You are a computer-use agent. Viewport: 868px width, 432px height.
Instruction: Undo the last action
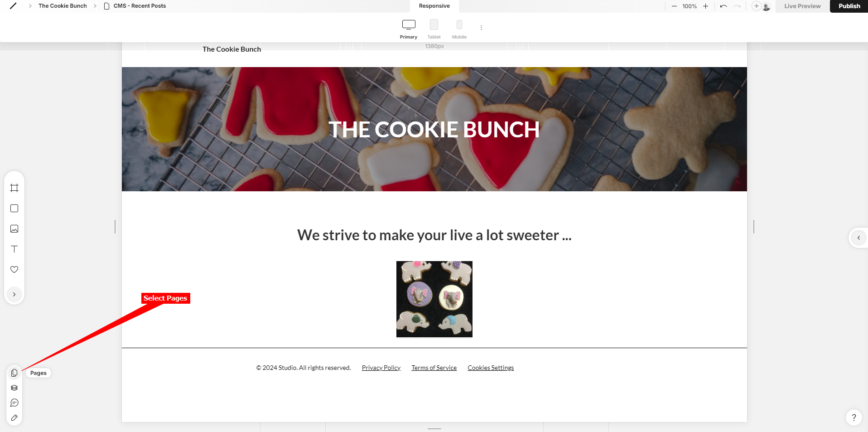tap(723, 6)
